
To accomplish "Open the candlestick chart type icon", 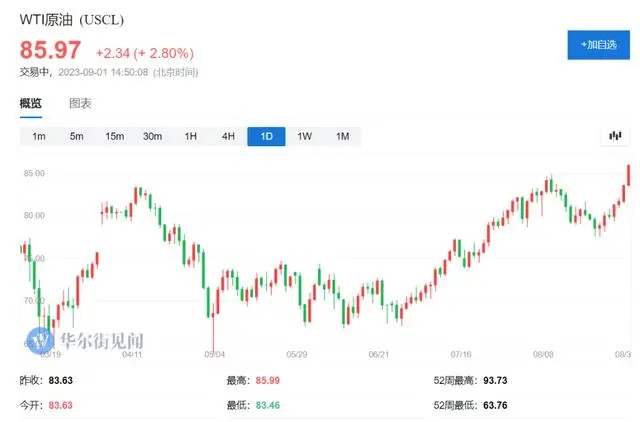I will pos(615,136).
